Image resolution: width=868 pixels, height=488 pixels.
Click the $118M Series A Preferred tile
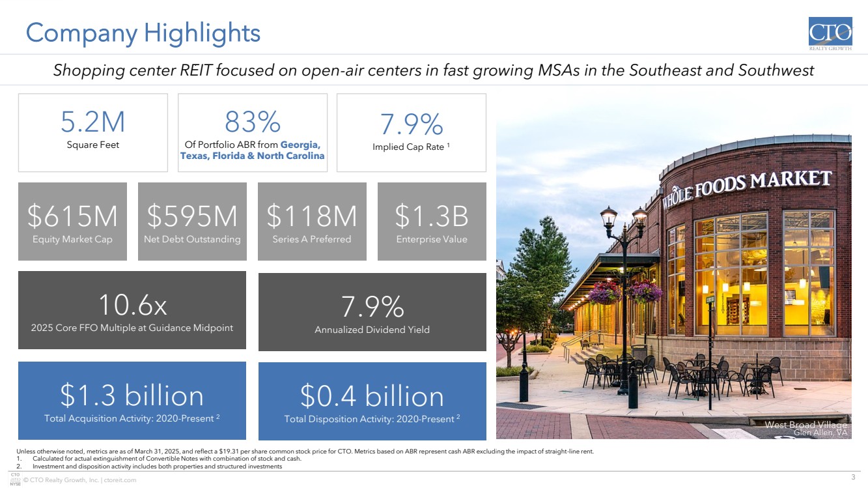coord(312,222)
